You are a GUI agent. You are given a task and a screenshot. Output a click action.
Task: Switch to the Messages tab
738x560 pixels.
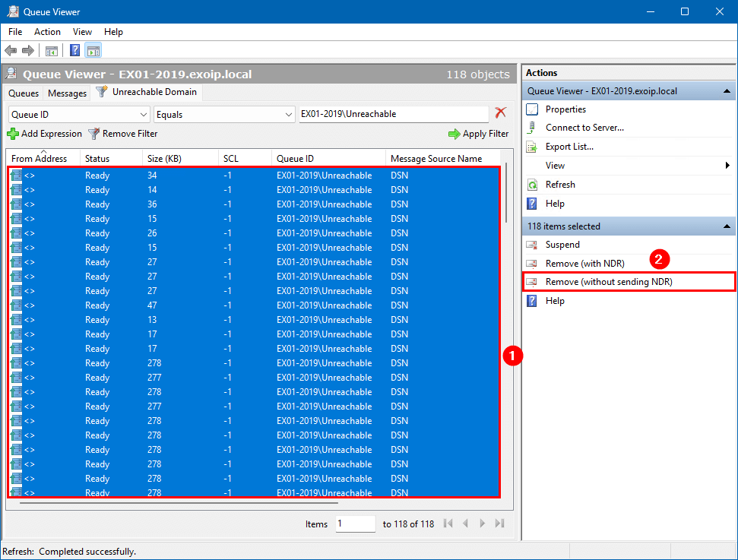(67, 93)
